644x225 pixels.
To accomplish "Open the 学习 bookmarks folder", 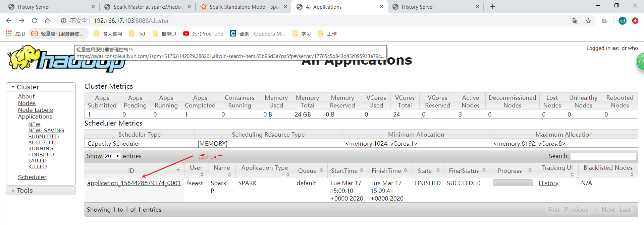I will point(302,33).
